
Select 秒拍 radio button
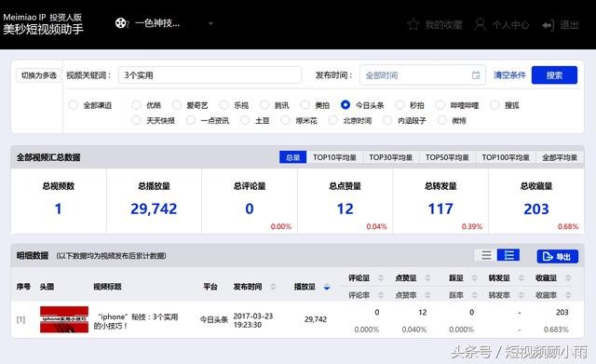(400, 105)
